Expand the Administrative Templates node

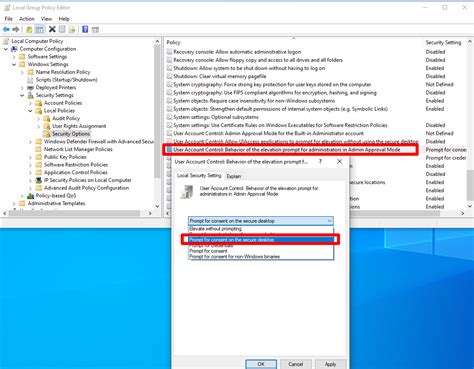(14, 203)
